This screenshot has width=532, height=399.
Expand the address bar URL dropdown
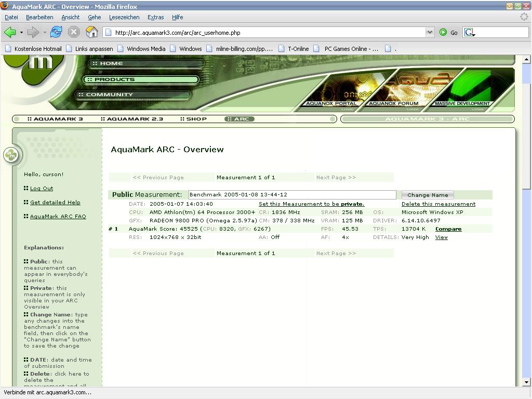(x=430, y=32)
